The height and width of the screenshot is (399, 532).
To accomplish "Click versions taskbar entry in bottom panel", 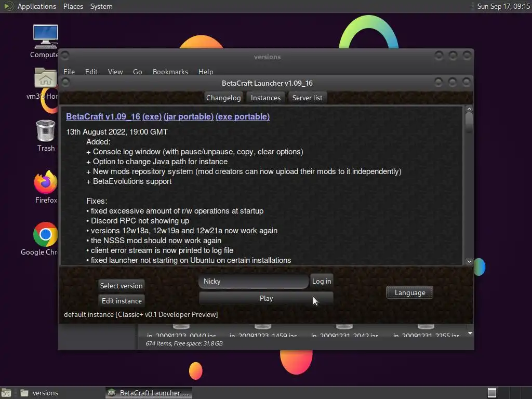I will [39, 393].
